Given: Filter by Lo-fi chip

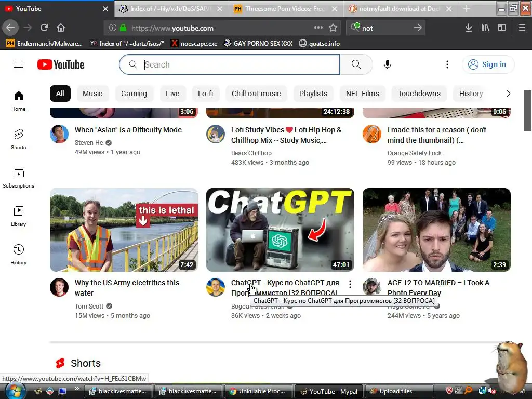Looking at the screenshot, I should pyautogui.click(x=206, y=94).
